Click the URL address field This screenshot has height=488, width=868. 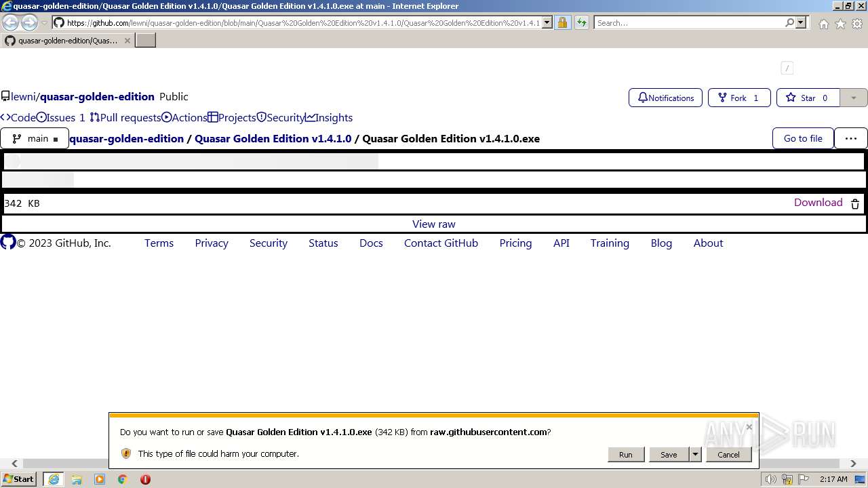point(303,22)
